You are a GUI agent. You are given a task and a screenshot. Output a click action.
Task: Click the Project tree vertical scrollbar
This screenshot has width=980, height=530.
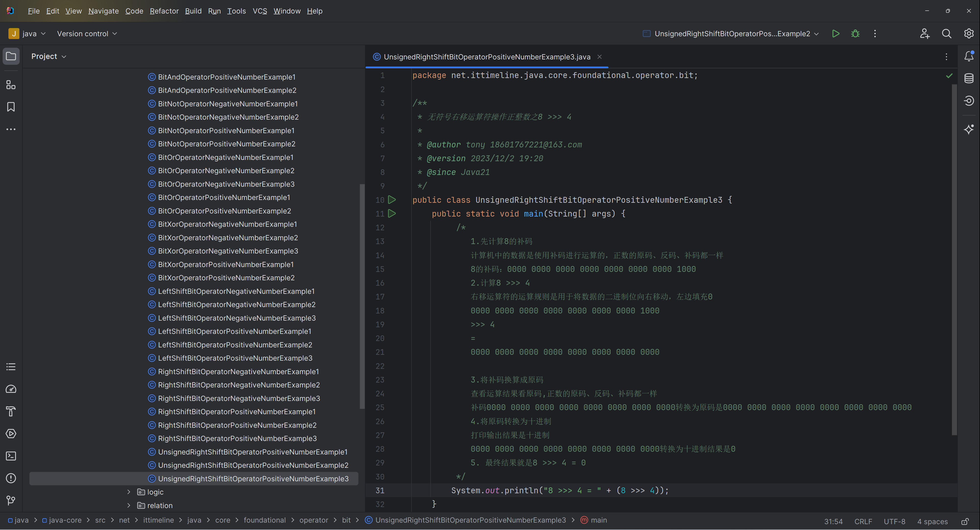[362, 297]
